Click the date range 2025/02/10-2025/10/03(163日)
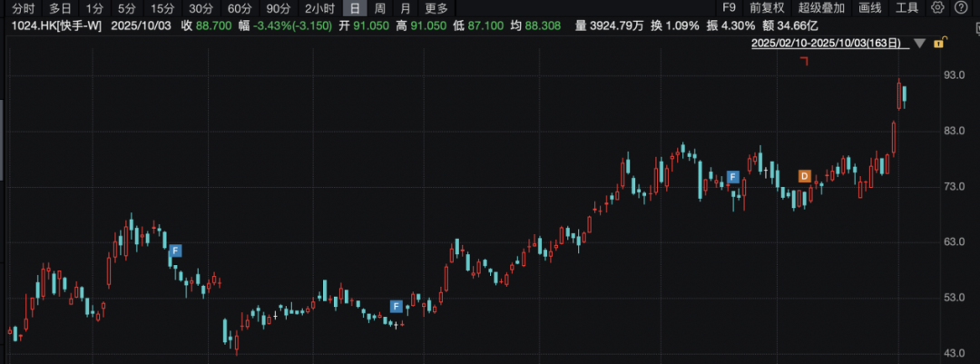The height and width of the screenshot is (364, 980). [827, 44]
